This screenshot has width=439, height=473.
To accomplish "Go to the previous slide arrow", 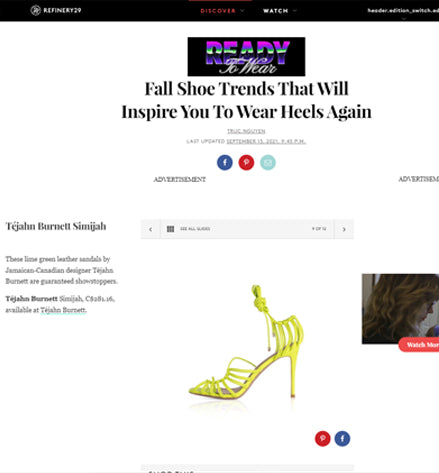I will [x=151, y=229].
